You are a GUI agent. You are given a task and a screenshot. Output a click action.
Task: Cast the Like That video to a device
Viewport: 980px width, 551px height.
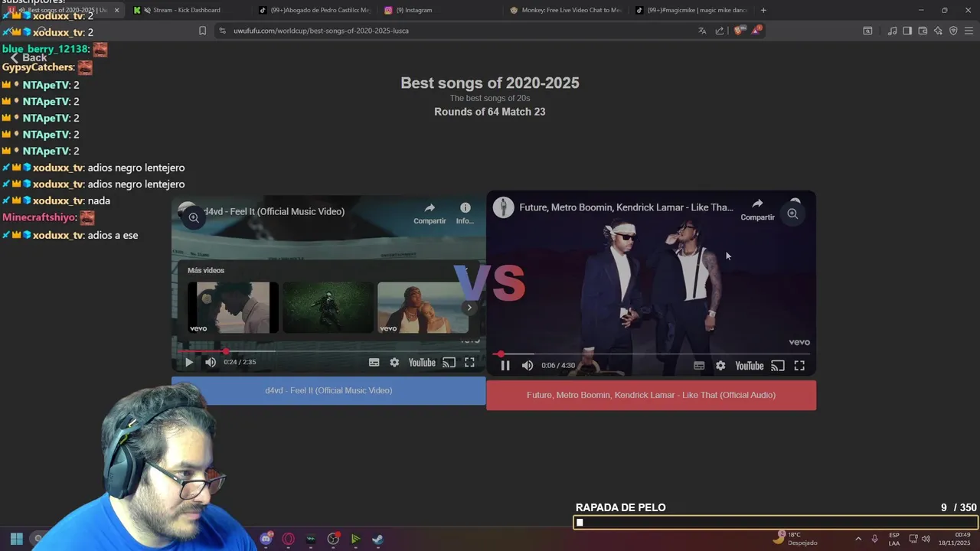coord(778,366)
